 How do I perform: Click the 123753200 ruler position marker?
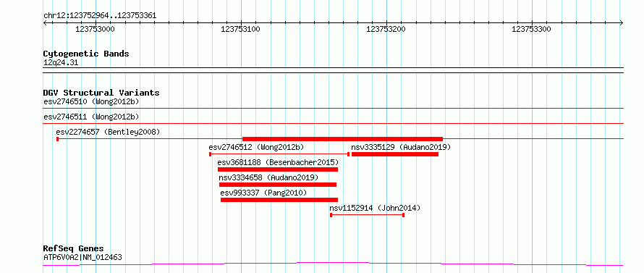coord(386,29)
